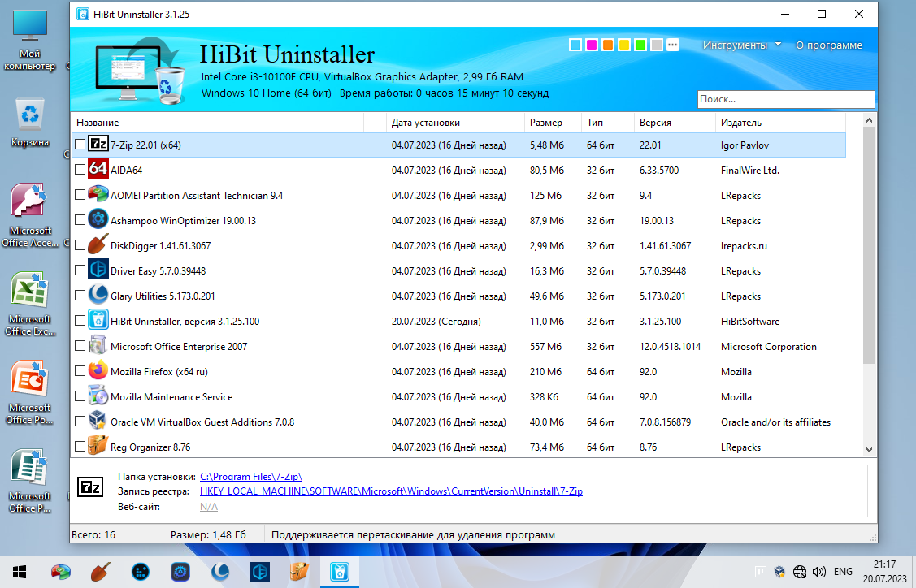The image size is (916, 588).
Task: Click the Поиск search field
Action: tap(786, 99)
